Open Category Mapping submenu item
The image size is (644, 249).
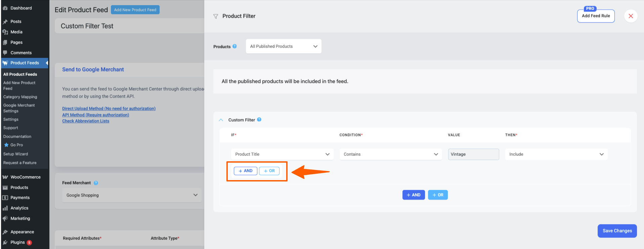point(20,97)
